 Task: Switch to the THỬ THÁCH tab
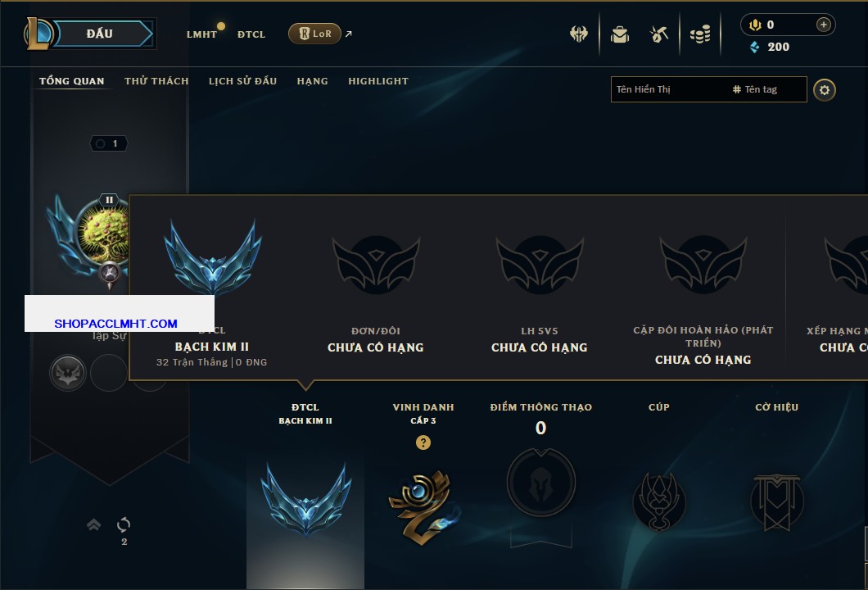pyautogui.click(x=156, y=81)
